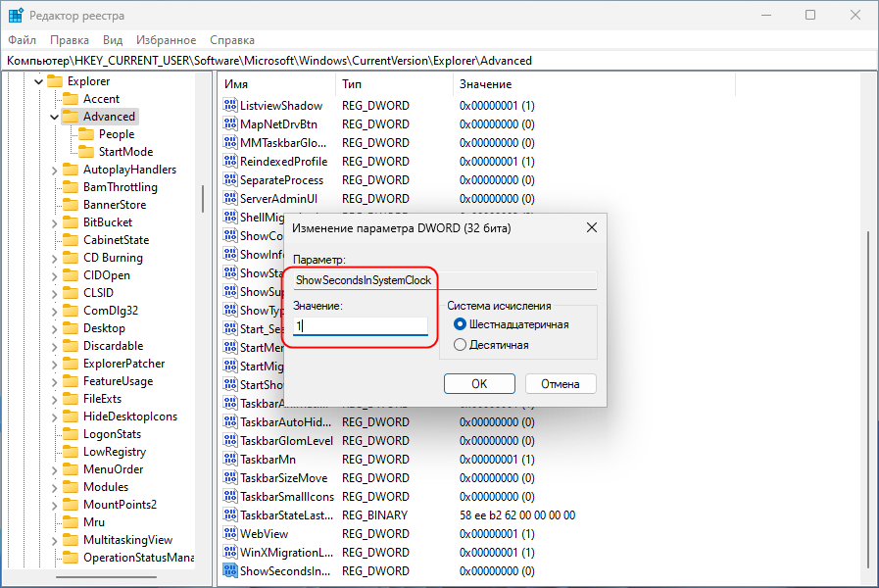Click the Значение input field
Image resolution: width=879 pixels, height=588 pixels.
361,325
